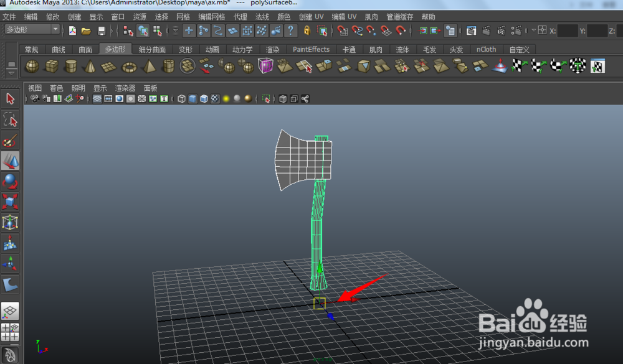623x364 pixels.
Task: Click the green Y-axis manipulator arrow
Action: [320, 268]
